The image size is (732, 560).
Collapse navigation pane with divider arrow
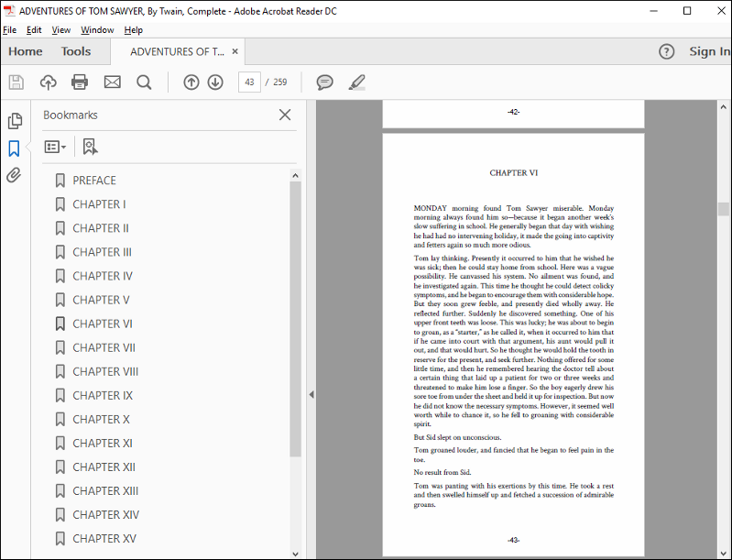tap(311, 394)
